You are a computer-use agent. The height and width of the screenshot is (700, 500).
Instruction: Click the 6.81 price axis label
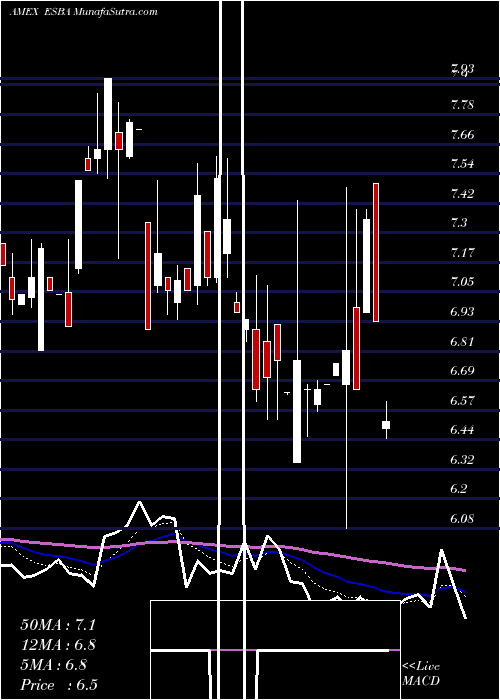pyautogui.click(x=462, y=342)
